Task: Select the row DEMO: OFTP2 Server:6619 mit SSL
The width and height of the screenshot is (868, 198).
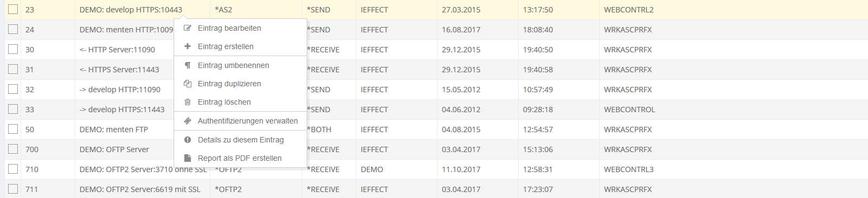Action: click(436, 189)
